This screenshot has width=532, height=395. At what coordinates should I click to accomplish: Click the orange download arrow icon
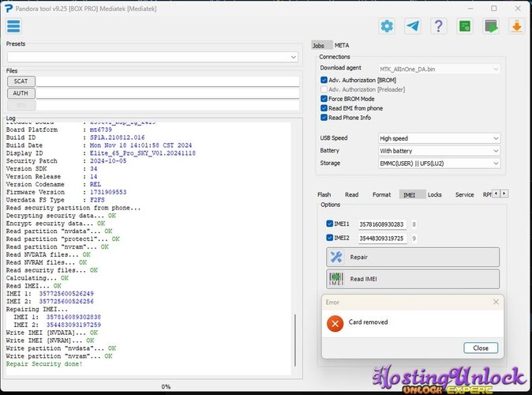coord(516,27)
